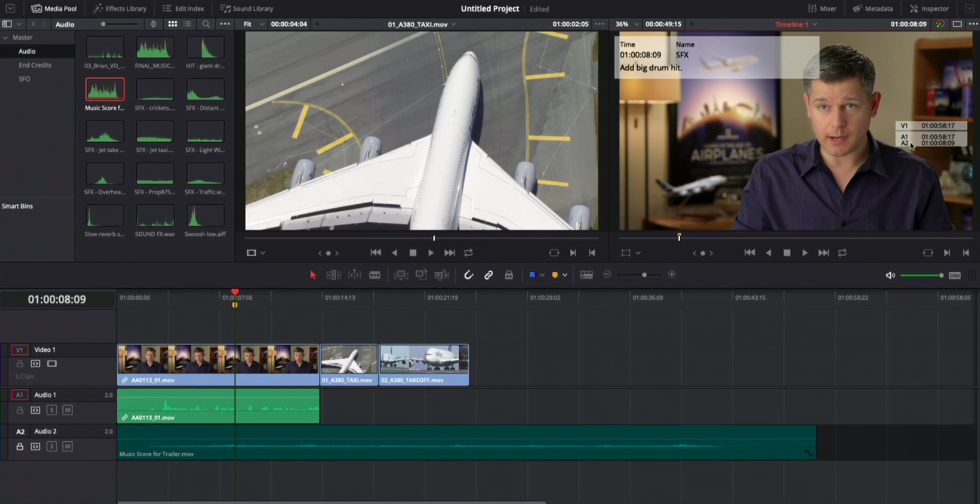Mute audio with the speaker icon

point(890,275)
